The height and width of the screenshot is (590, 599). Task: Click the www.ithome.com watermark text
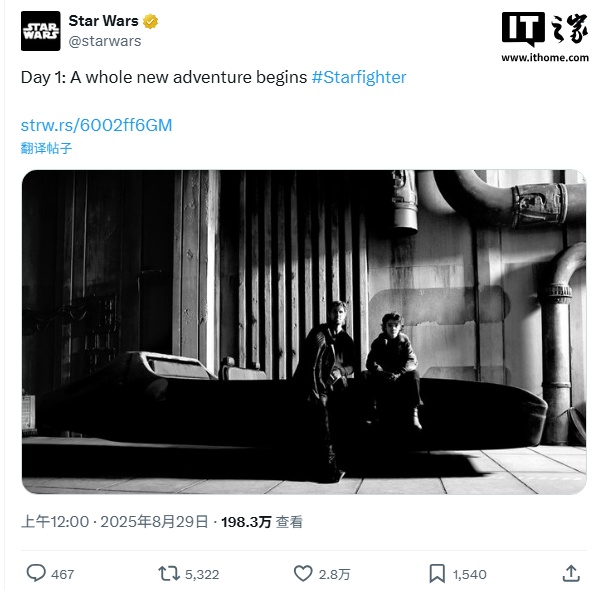pos(545,57)
